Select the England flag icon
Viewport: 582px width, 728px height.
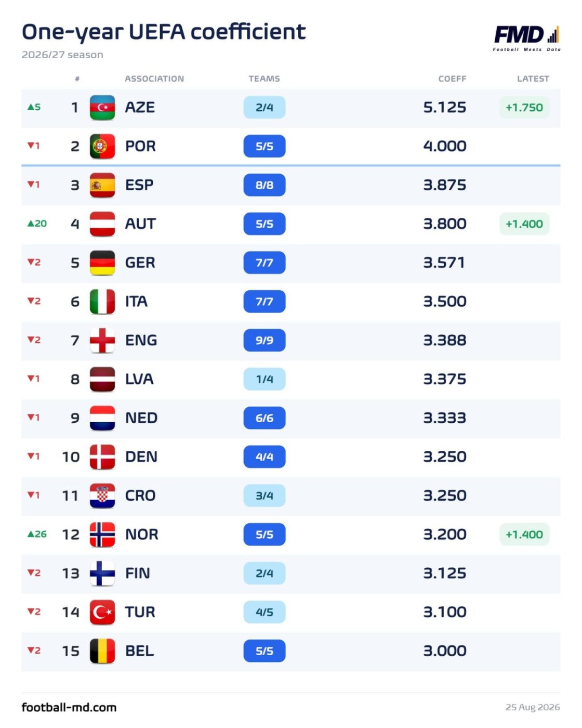pos(102,341)
